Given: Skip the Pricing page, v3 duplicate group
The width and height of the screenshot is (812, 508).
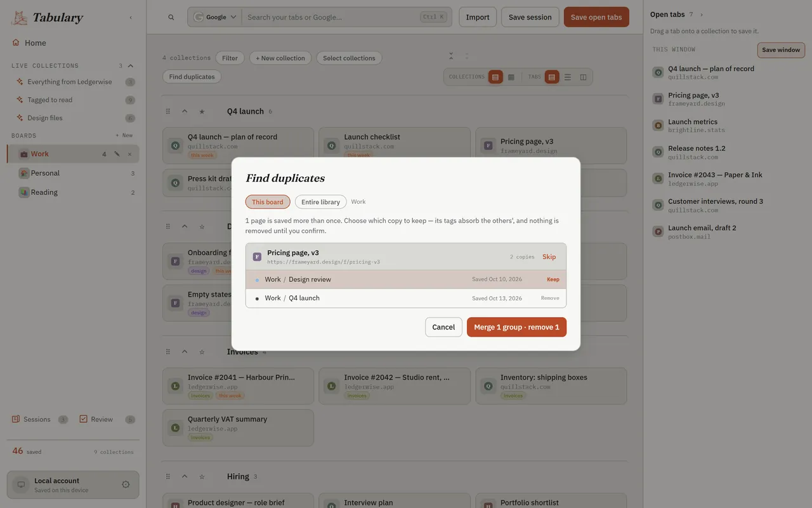Looking at the screenshot, I should (x=549, y=257).
